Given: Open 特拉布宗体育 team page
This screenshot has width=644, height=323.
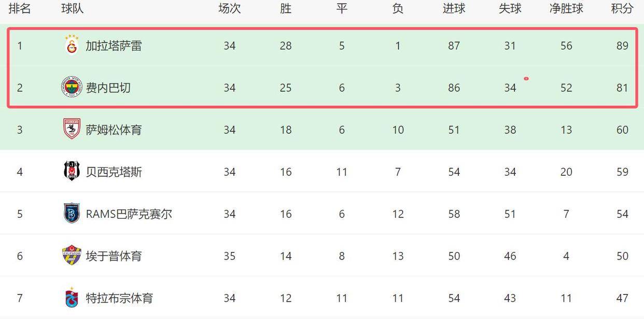Looking at the screenshot, I should click(119, 298).
